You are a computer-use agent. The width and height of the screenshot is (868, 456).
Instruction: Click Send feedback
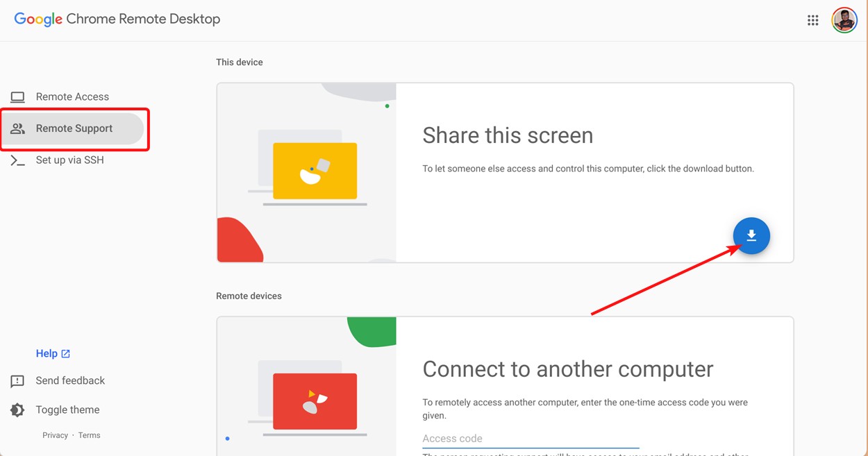[69, 380]
